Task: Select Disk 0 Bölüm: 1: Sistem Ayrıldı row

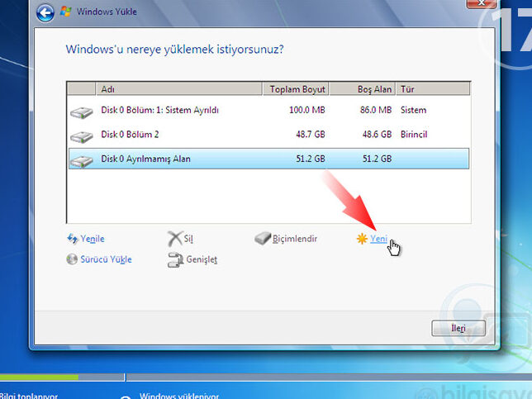Action: pyautogui.click(x=268, y=110)
